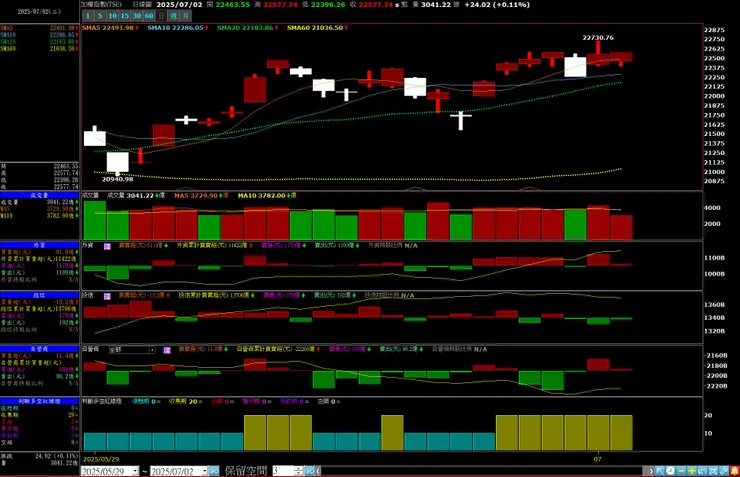Click the SMA60 21036.50 legend label

click(x=317, y=28)
